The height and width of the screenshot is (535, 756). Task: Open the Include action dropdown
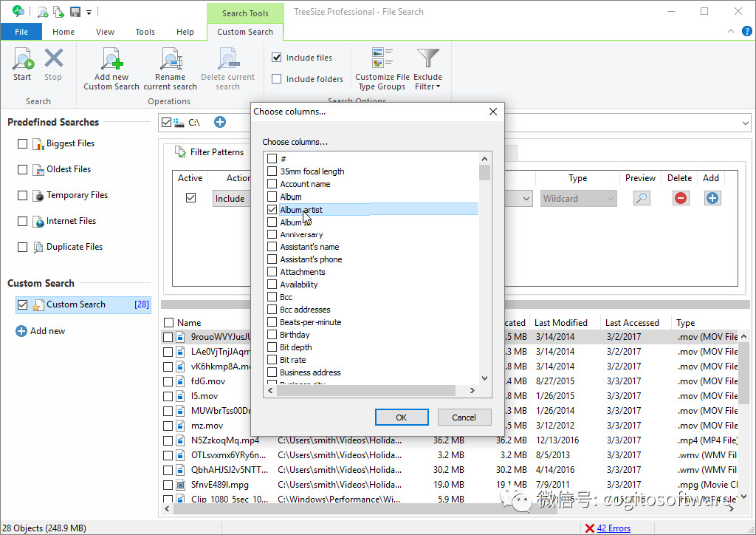tap(231, 198)
